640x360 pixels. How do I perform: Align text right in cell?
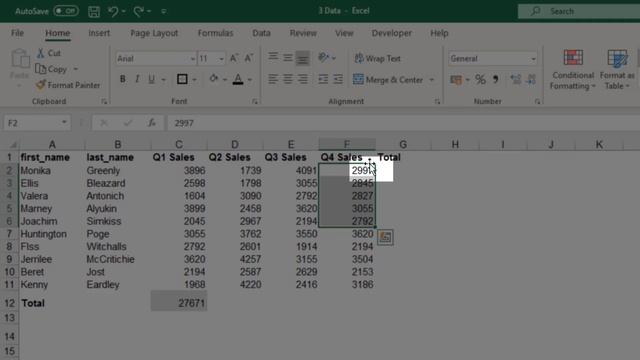[302, 79]
